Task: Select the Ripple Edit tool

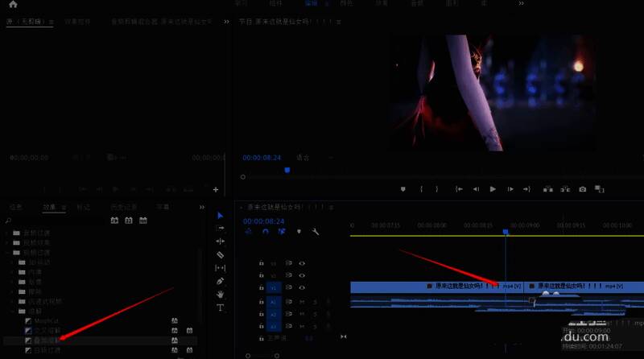Action: click(x=221, y=241)
